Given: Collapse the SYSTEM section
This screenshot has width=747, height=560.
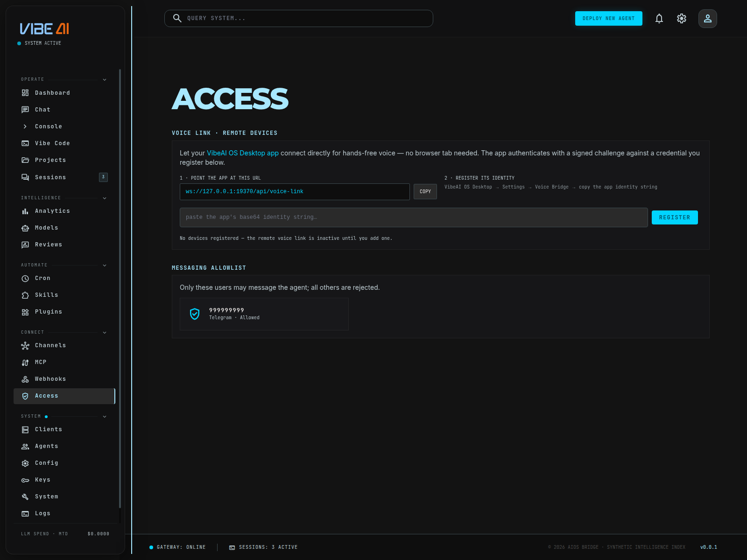Looking at the screenshot, I should 105,416.
